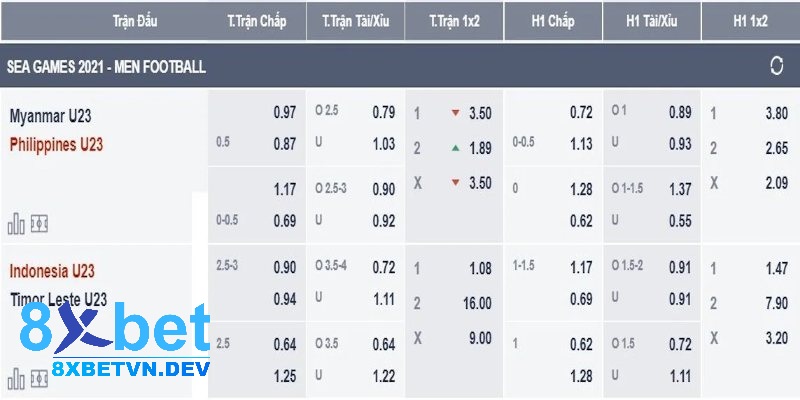Click SEA GAMES 2021 - MEN FOOTBALL league header
800x400 pixels.
107,66
